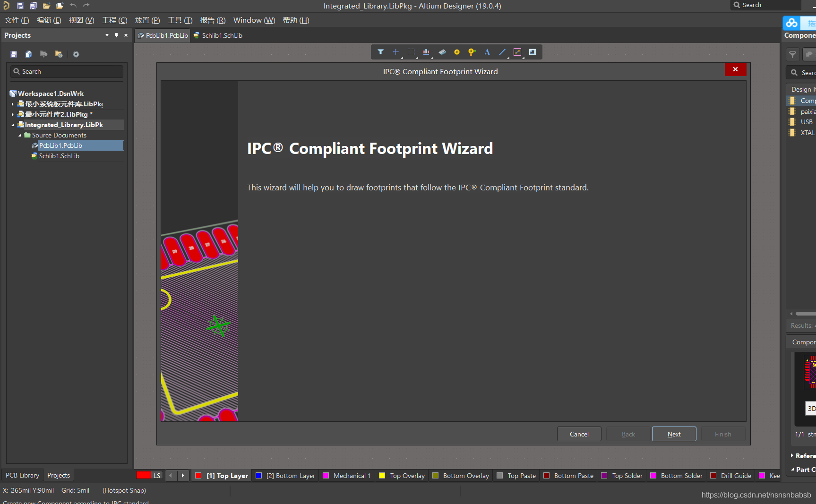Select the Bottom Solder layer tab
The width and height of the screenshot is (816, 504).
pos(676,476)
